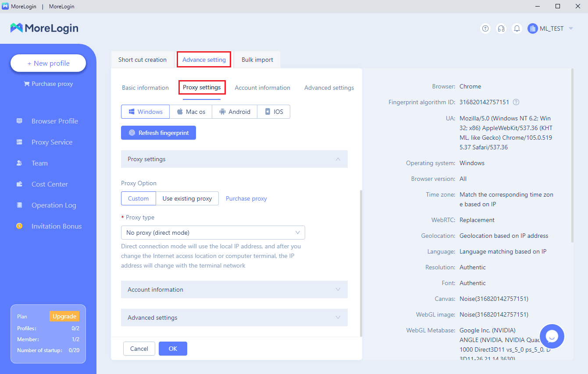Switch to Advance setting tab
Image resolution: width=588 pixels, height=374 pixels.
204,60
